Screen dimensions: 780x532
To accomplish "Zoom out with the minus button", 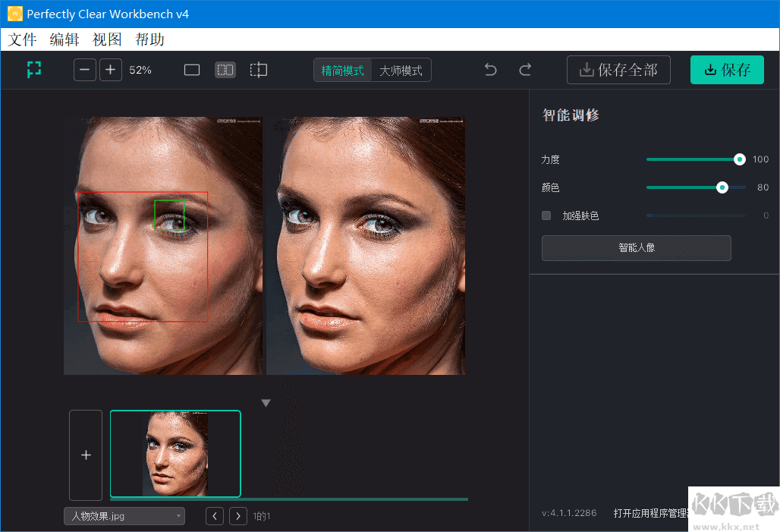I will [84, 70].
